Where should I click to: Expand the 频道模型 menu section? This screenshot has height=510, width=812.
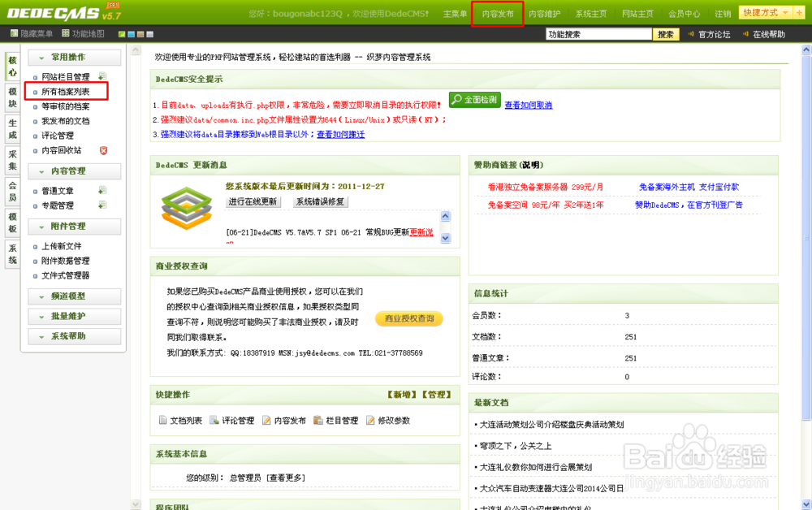[x=75, y=296]
